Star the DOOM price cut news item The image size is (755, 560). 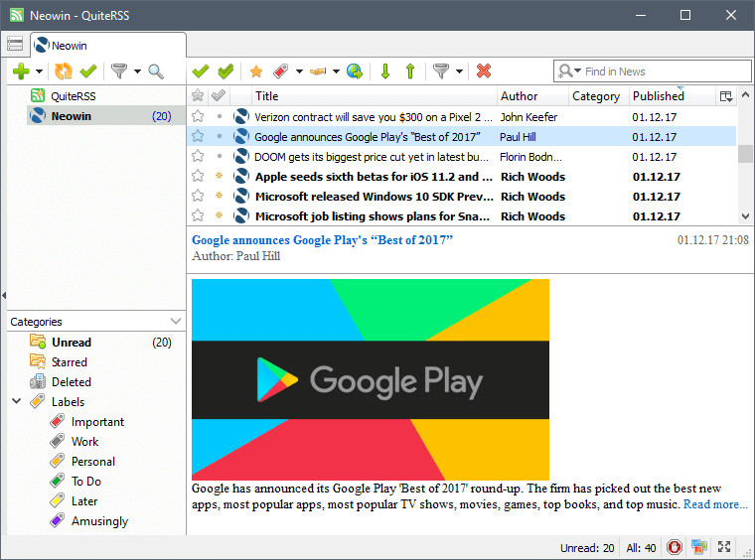198,156
